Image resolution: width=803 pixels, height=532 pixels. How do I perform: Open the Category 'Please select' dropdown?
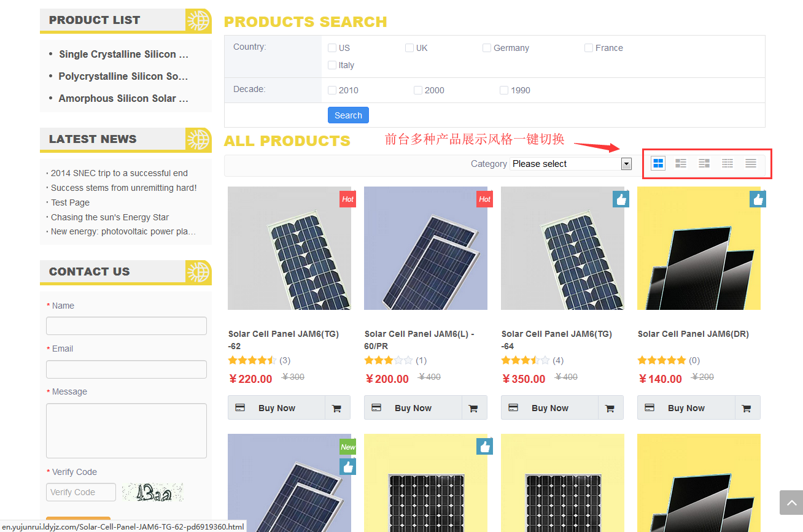[570, 164]
